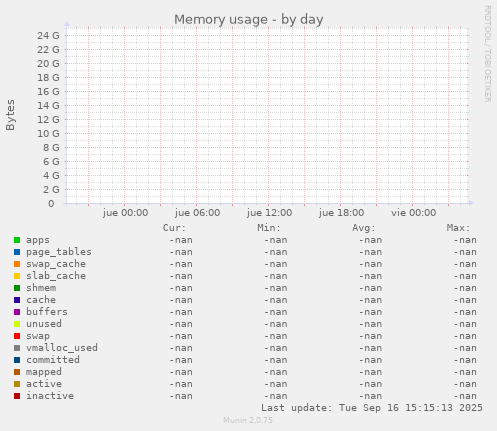The width and height of the screenshot is (497, 431).
Task: Click the 'Min:' column header
Action: pos(269,228)
